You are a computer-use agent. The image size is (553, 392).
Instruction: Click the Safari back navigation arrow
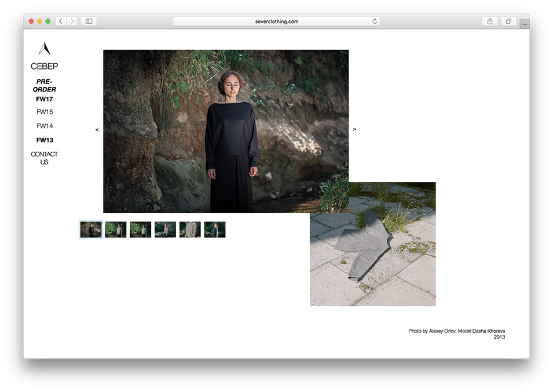pos(61,21)
